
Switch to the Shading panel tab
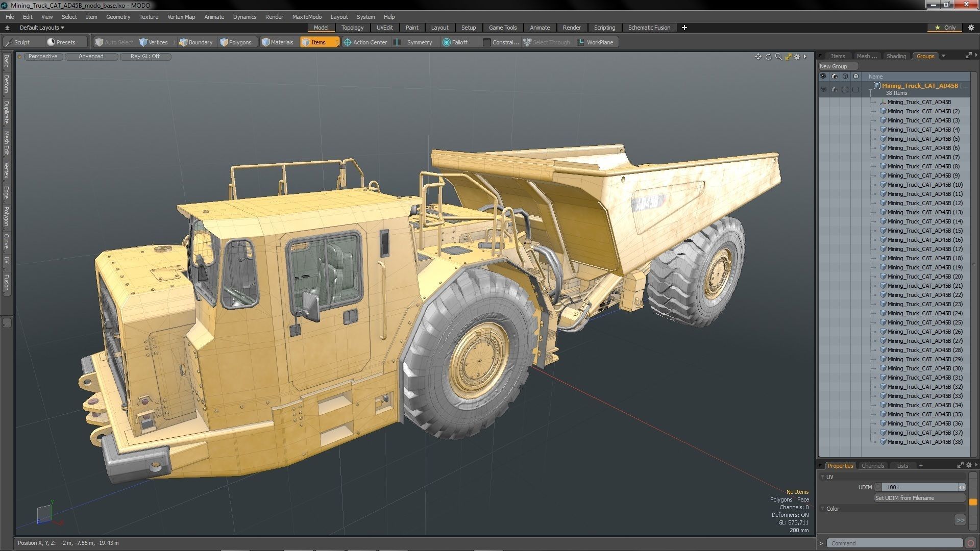tap(896, 56)
